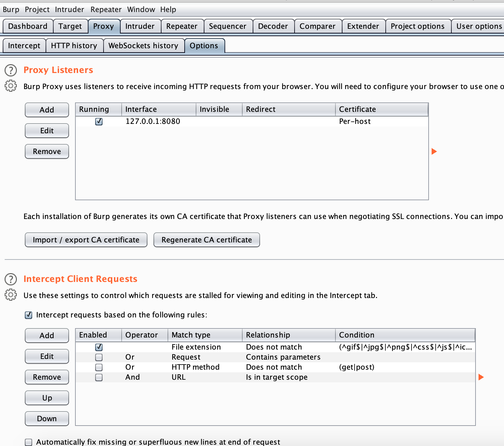Toggle Running checkbox for 127.0.0.1:8080 listener

[99, 122]
